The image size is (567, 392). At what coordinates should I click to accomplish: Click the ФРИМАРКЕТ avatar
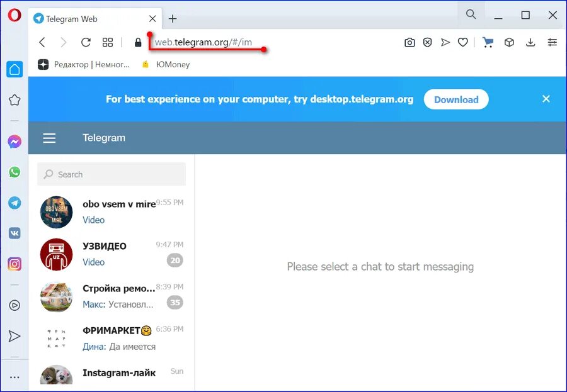pos(57,339)
